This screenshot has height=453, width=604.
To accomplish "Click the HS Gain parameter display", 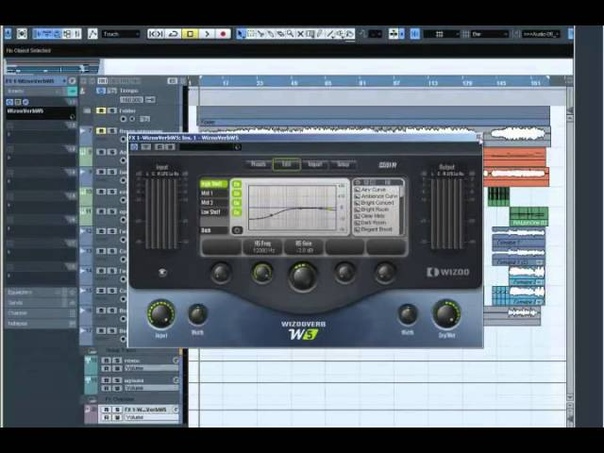I will coord(304,247).
